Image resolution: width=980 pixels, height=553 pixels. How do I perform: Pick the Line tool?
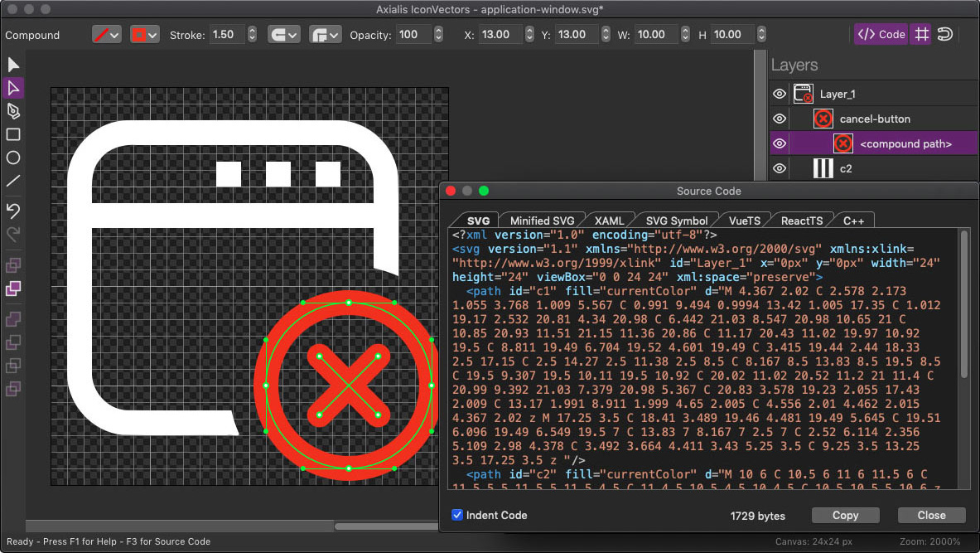13,181
